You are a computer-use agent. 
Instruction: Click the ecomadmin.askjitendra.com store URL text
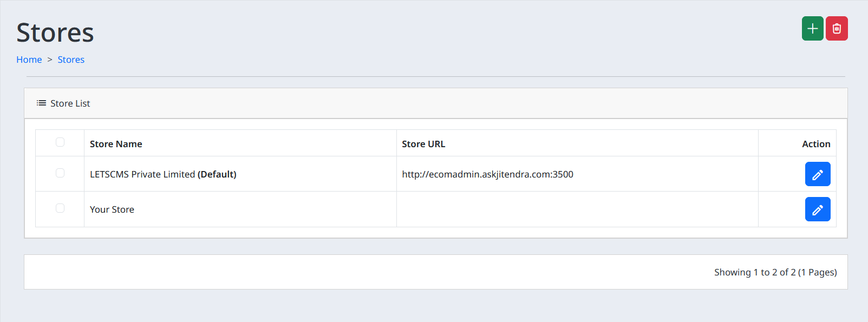[x=487, y=174]
